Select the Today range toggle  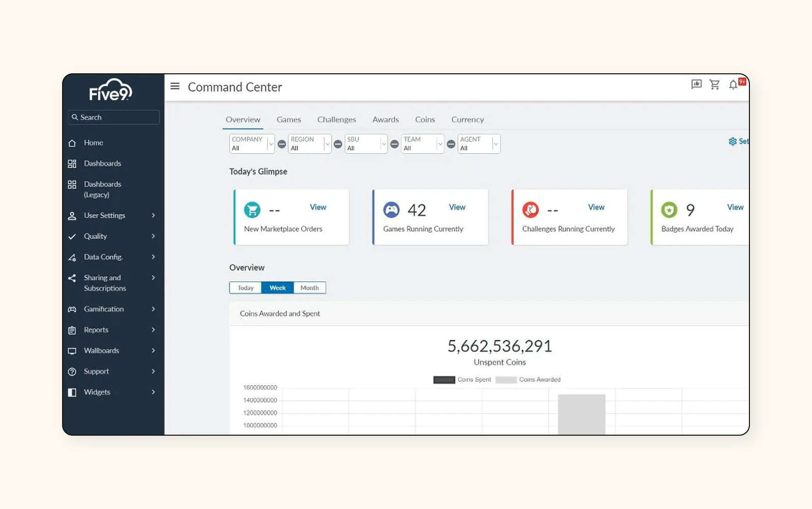246,288
